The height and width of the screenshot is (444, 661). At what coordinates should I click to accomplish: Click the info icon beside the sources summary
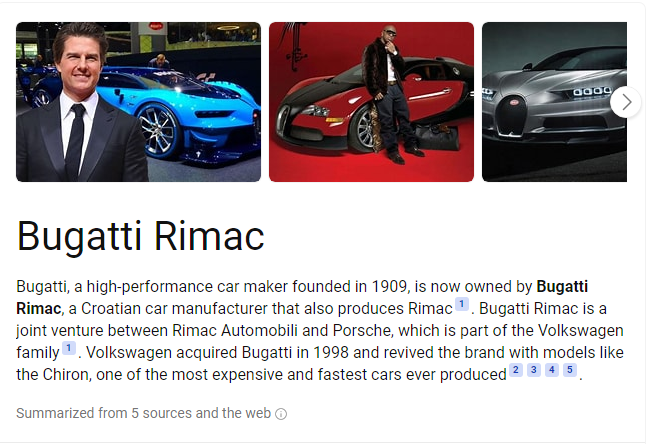[281, 414]
